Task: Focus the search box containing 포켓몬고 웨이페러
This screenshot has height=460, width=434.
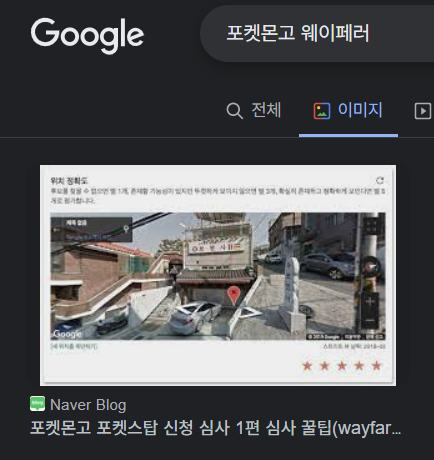Action: [x=317, y=33]
